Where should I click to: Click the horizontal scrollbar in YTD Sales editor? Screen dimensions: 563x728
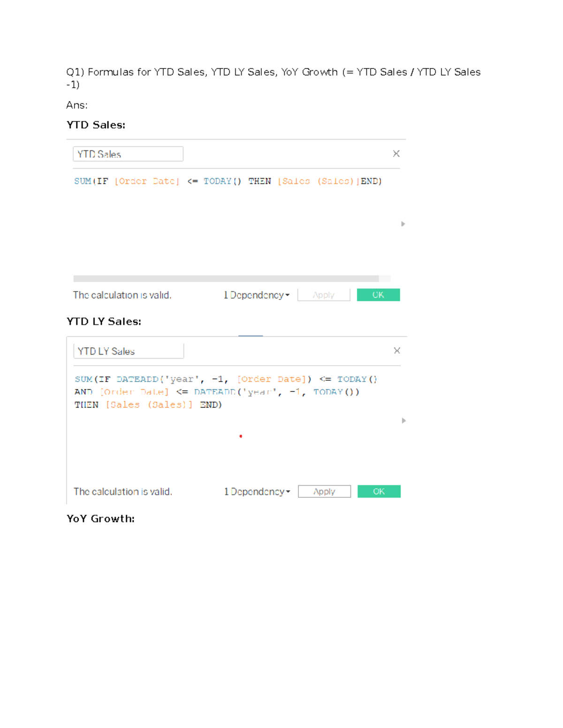pyautogui.click(x=226, y=278)
